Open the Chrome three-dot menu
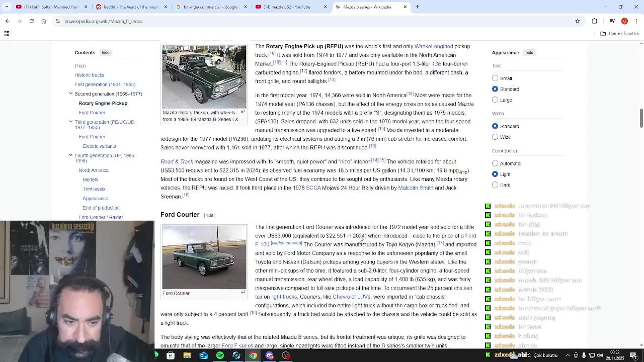The image size is (644, 362). [637, 21]
